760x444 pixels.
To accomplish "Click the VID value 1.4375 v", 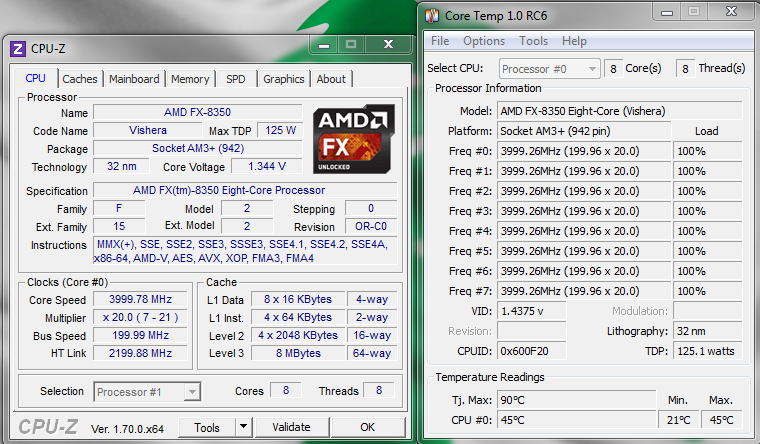I will pyautogui.click(x=531, y=311).
